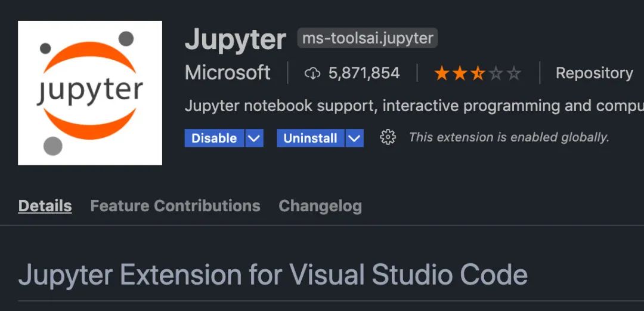Expand the Disable dropdown arrow
Viewport: 644px width, 311px height.
[x=254, y=138]
